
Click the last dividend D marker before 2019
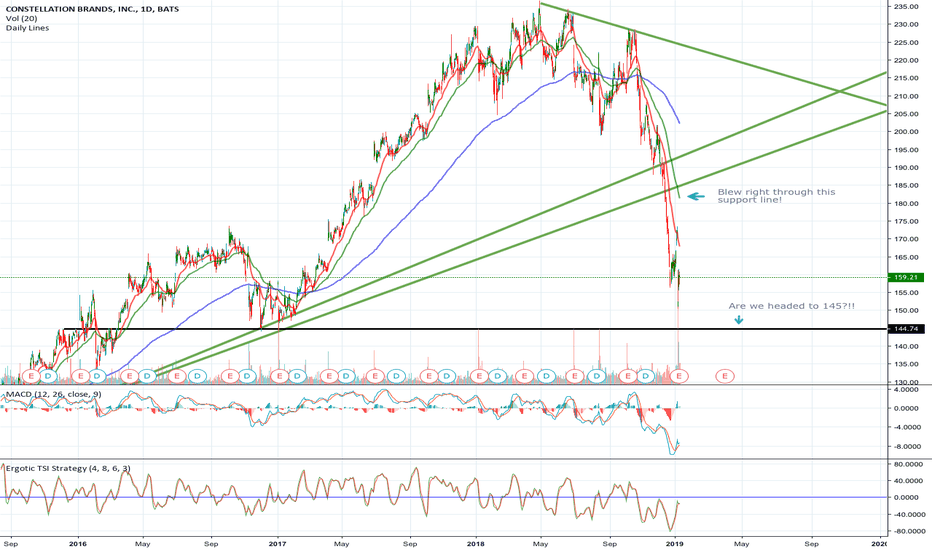pos(646,376)
